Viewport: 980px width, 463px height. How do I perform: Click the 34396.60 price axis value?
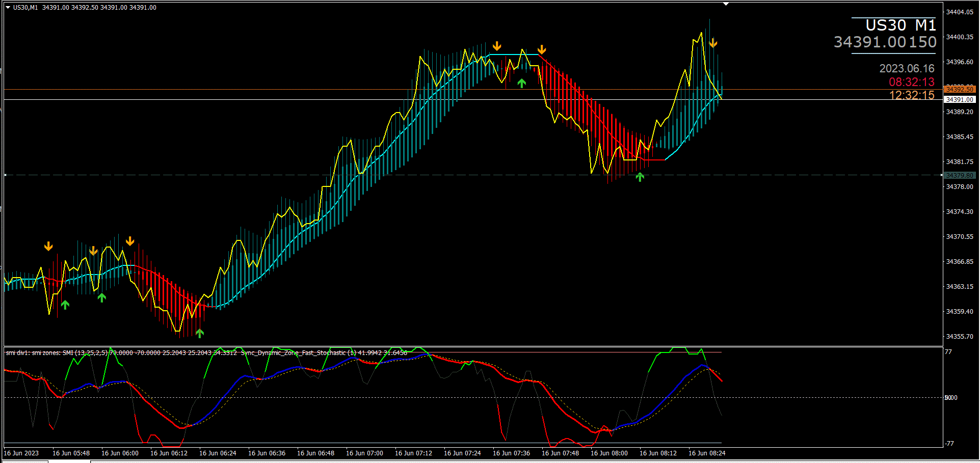pyautogui.click(x=960, y=62)
